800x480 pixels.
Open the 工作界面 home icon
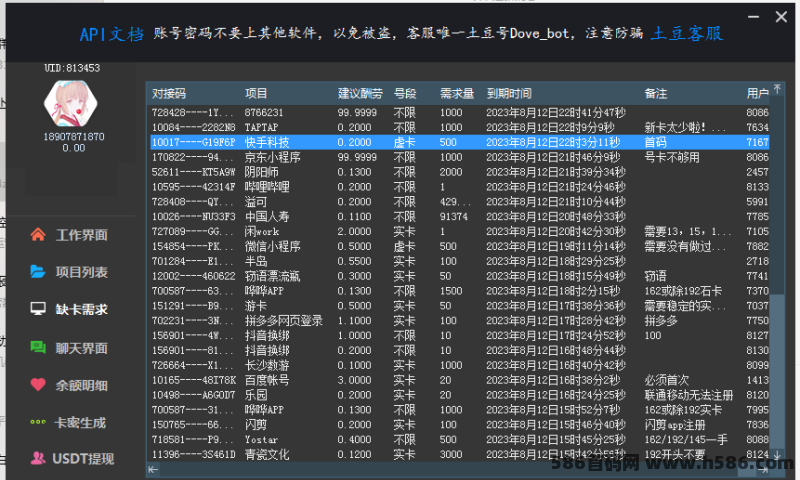click(38, 235)
